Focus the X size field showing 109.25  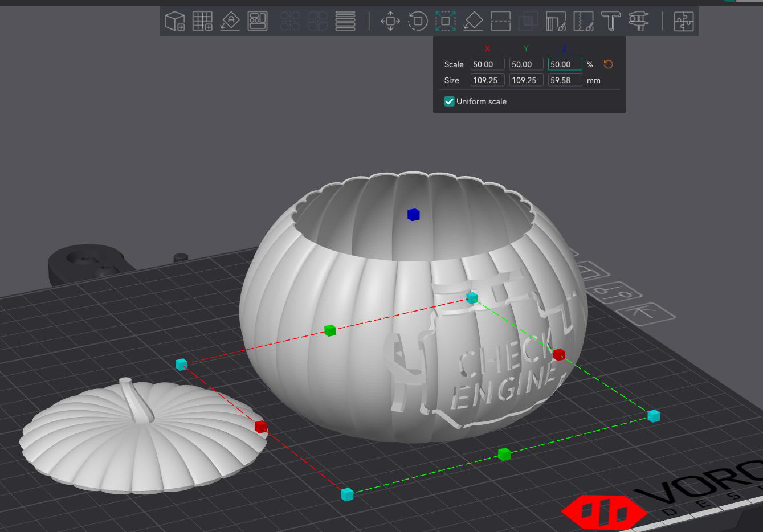coord(487,80)
